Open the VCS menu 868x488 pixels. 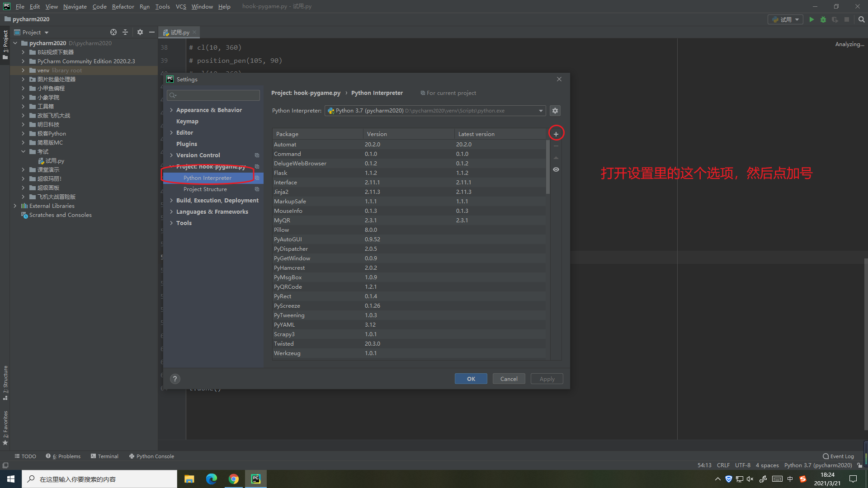point(181,6)
